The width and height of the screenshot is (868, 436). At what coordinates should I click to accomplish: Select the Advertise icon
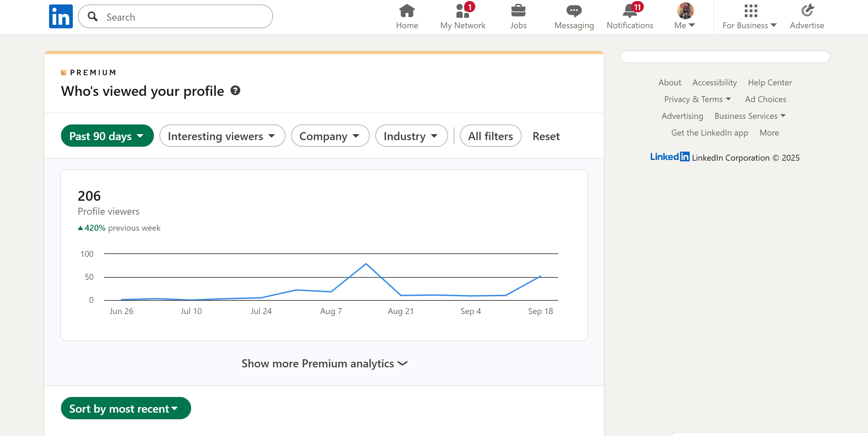click(x=807, y=11)
